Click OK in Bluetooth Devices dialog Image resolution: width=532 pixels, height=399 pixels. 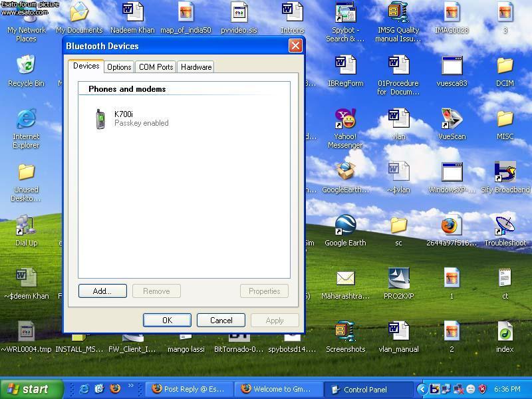point(168,321)
